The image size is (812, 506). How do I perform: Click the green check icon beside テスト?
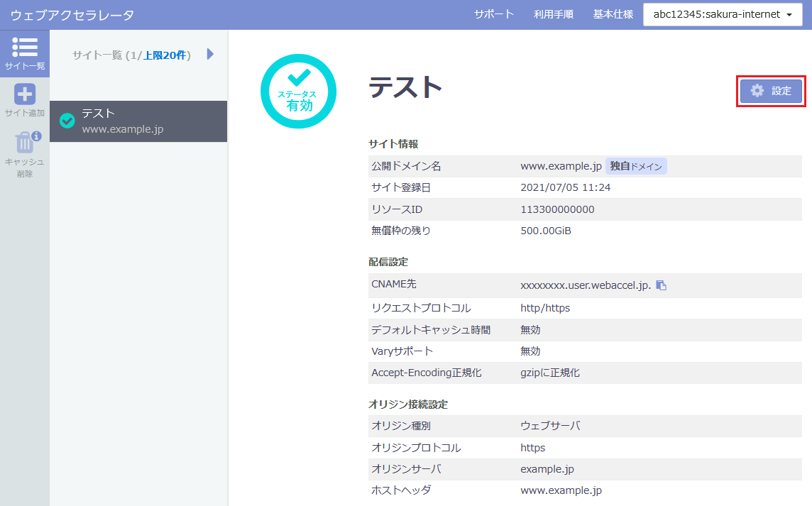(67, 121)
